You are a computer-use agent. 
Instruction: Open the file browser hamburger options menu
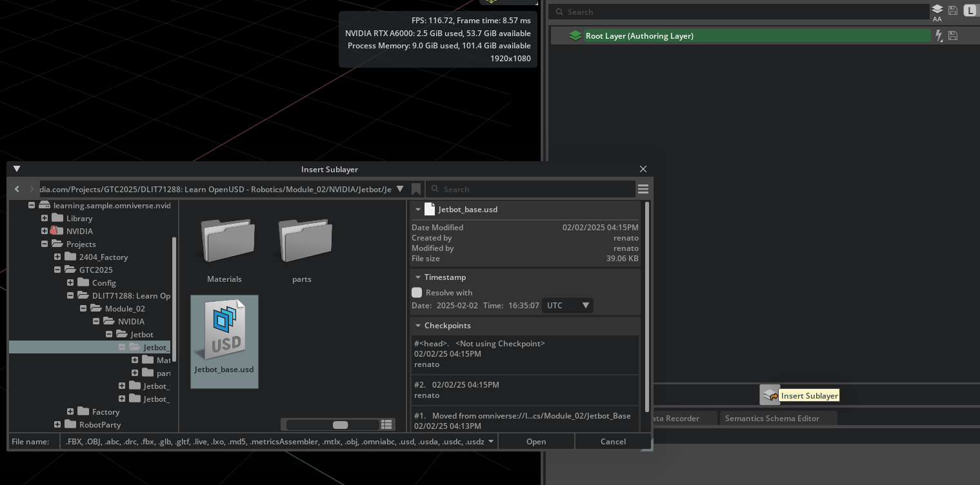click(x=643, y=189)
